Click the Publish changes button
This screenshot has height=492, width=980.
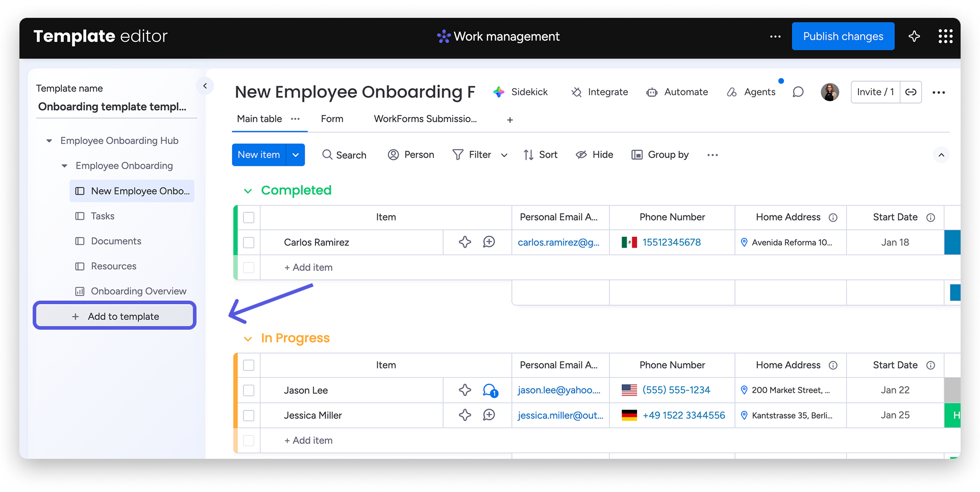pos(843,36)
